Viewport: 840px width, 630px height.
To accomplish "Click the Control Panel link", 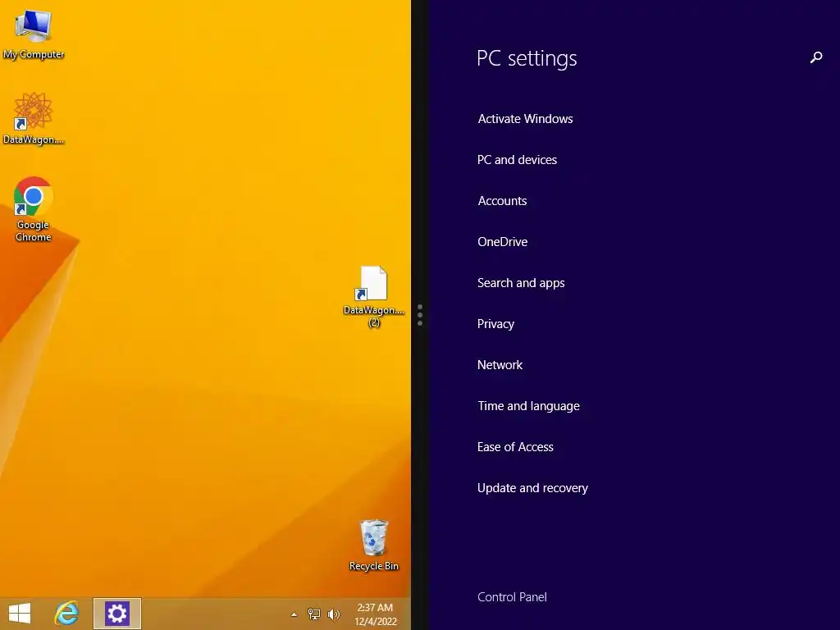I will click(x=512, y=597).
